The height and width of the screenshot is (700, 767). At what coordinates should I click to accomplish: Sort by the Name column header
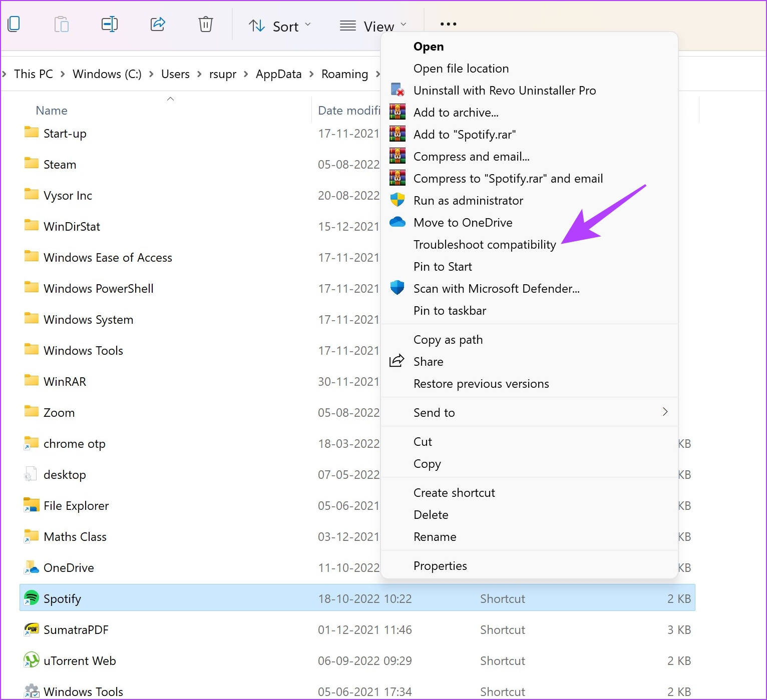52,111
